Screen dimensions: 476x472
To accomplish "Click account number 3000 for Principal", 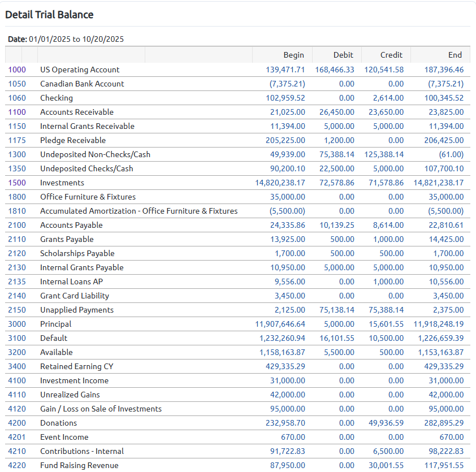I will 16,324.
